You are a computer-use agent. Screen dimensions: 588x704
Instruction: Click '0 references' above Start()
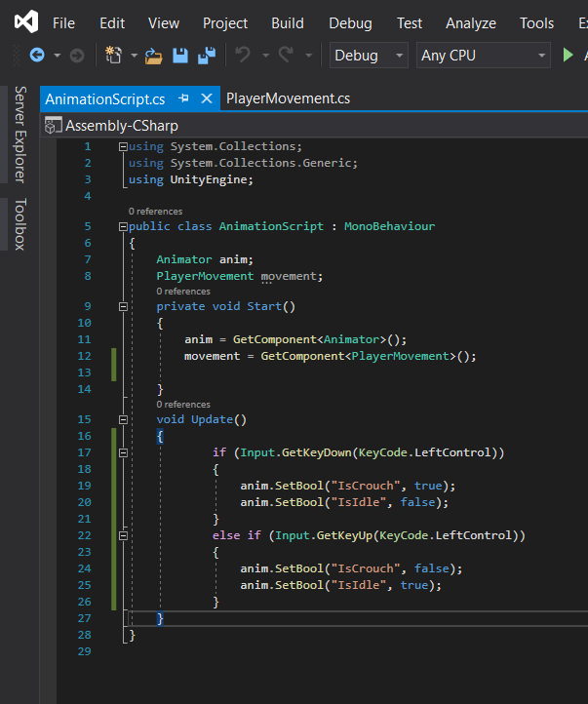coord(183,291)
